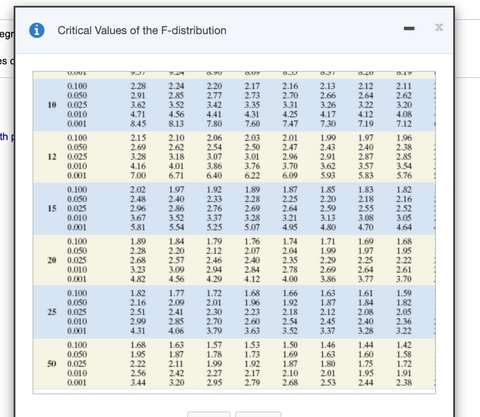Click the table value 3.44
The image size is (480, 417).
click(138, 382)
